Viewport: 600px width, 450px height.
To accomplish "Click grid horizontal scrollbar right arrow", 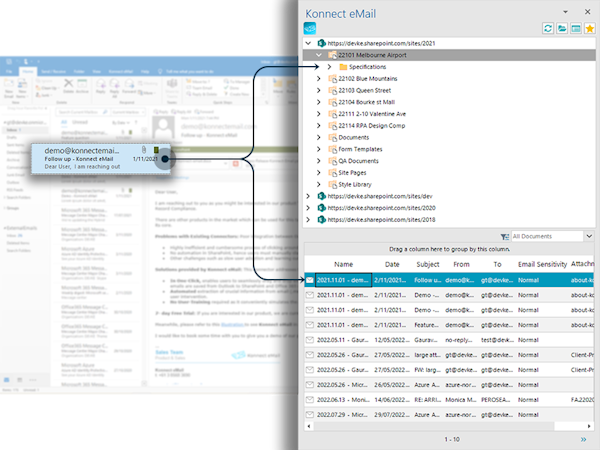I will (x=589, y=426).
